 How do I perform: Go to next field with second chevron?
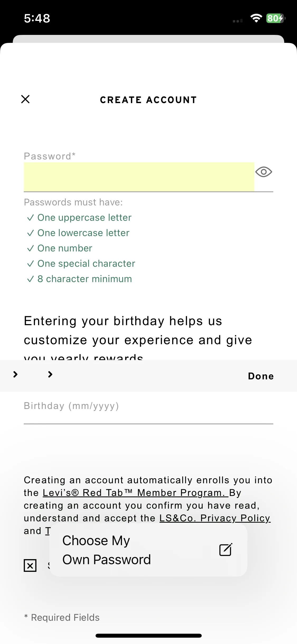[x=50, y=374]
